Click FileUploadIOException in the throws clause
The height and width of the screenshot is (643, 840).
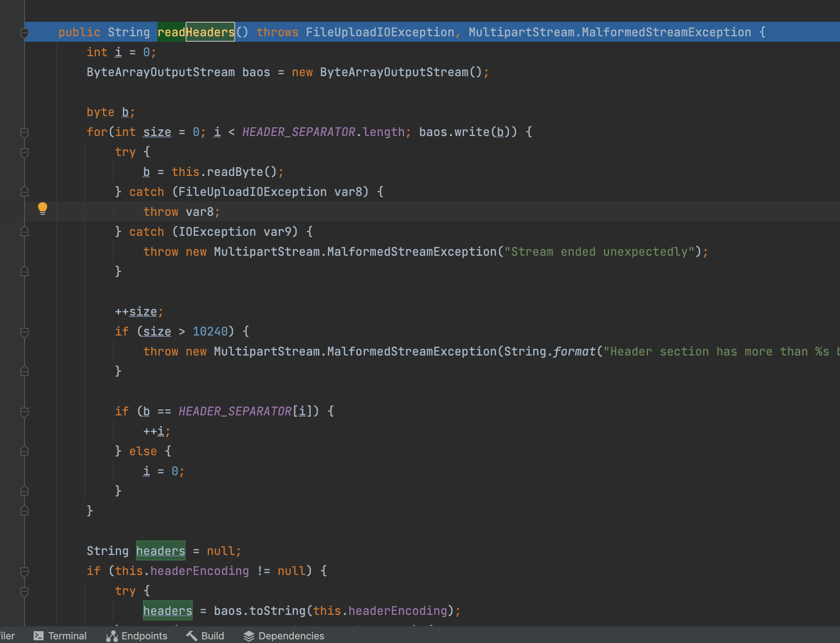coord(380,32)
